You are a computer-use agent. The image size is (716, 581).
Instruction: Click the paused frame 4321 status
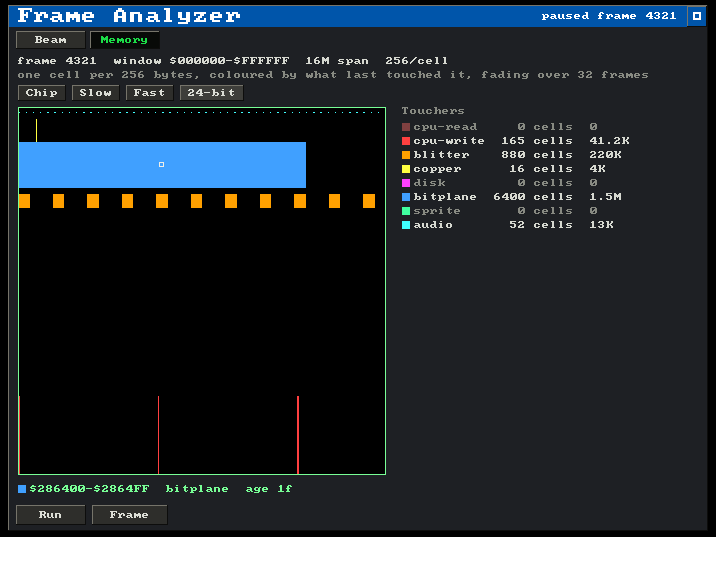click(609, 16)
